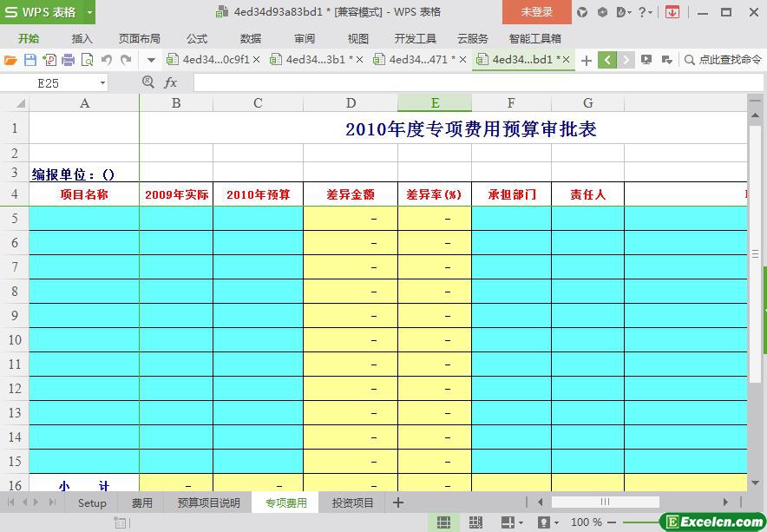Click the Print icon in quick toolbar
Viewport: 767px width, 532px height.
(68, 60)
